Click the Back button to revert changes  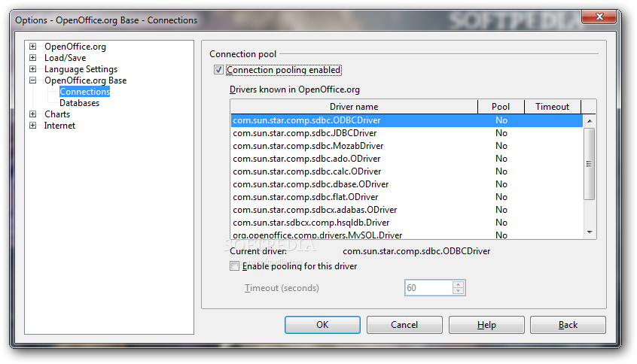[568, 325]
